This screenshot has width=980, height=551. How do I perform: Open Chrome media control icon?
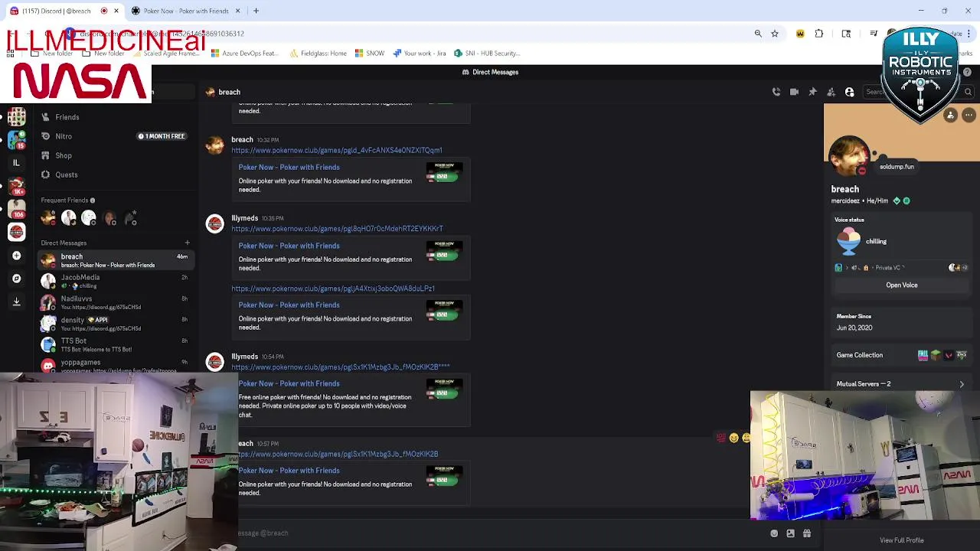coord(874,34)
